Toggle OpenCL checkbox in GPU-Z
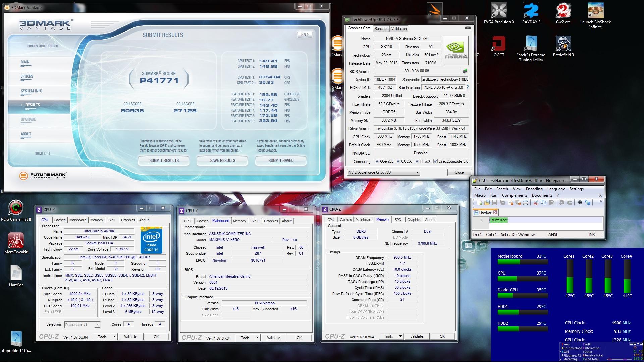The width and height of the screenshot is (644, 362). tap(377, 161)
